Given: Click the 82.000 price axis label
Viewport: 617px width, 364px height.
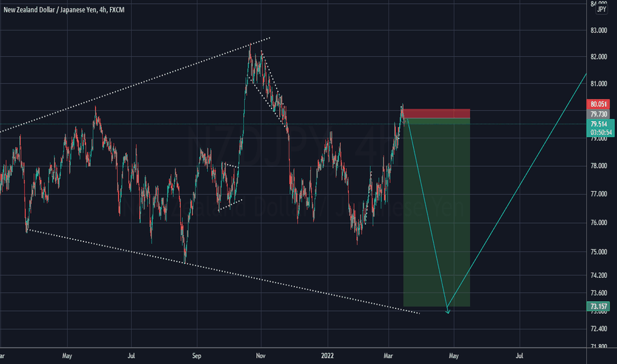Looking at the screenshot, I should coord(599,57).
